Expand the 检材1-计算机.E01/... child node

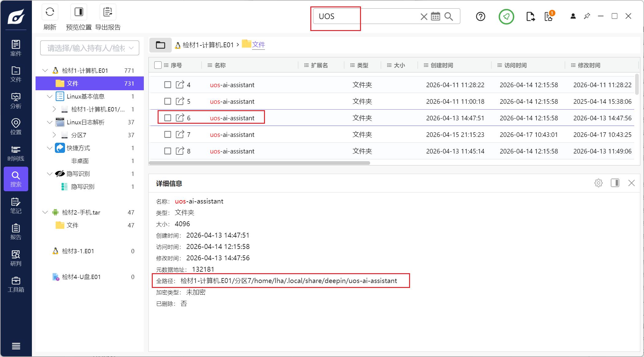point(54,109)
